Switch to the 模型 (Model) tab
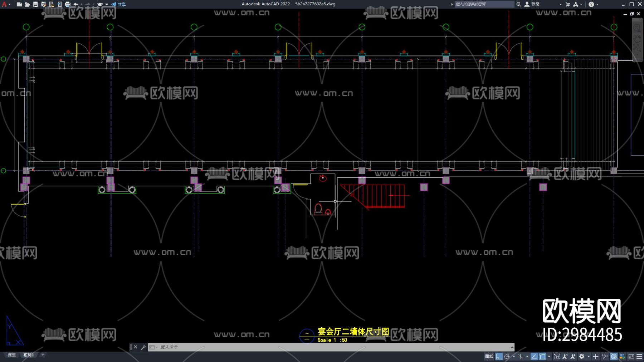Image resolution: width=644 pixels, height=362 pixels. [x=12, y=355]
